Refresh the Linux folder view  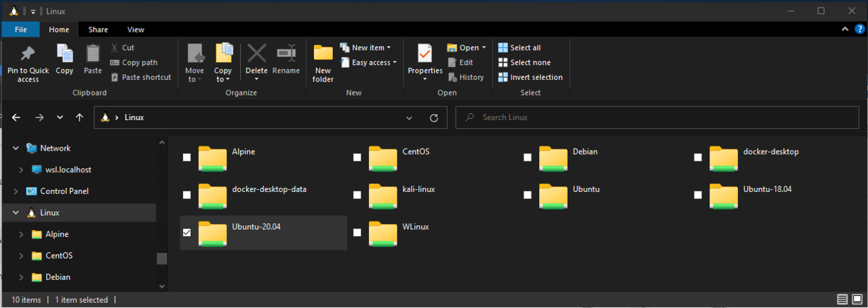pyautogui.click(x=434, y=117)
